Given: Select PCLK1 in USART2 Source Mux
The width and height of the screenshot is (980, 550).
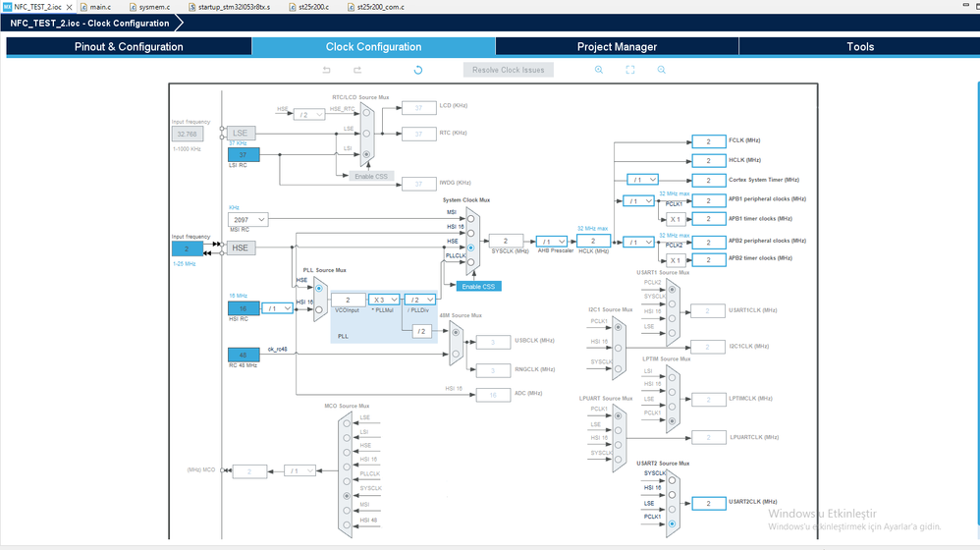Looking at the screenshot, I should 672,523.
